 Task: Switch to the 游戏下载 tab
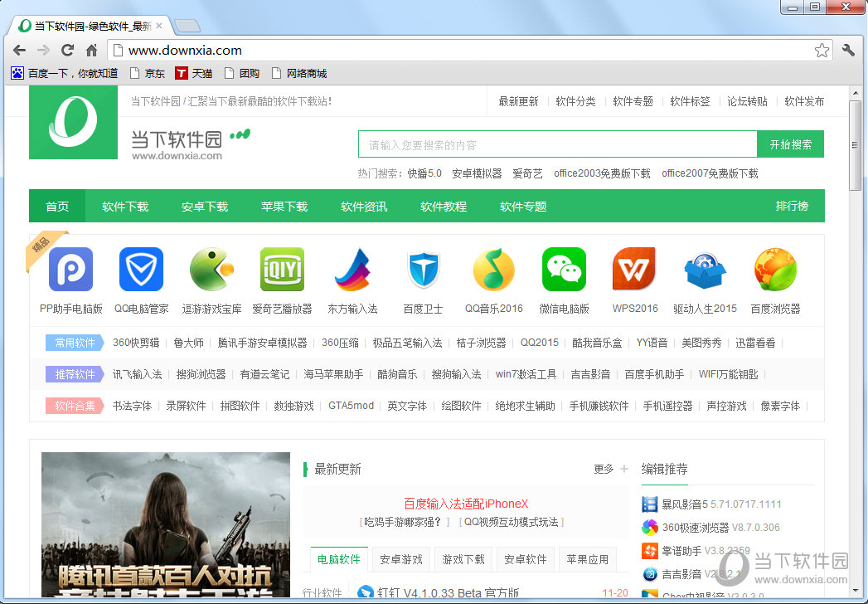click(463, 560)
